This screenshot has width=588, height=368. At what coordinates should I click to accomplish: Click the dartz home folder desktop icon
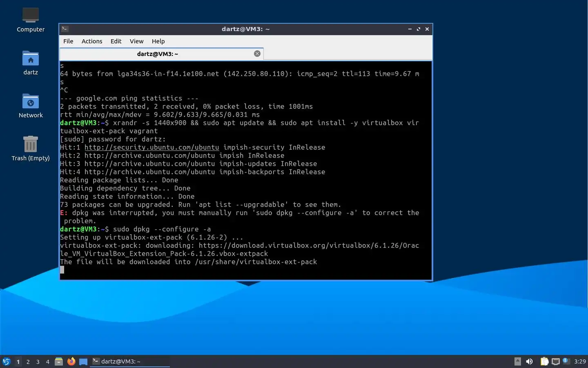click(31, 63)
